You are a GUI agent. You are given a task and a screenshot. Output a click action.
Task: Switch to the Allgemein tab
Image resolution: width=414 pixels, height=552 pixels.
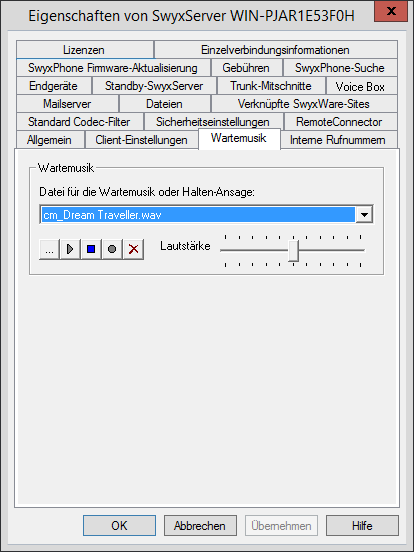click(x=50, y=140)
